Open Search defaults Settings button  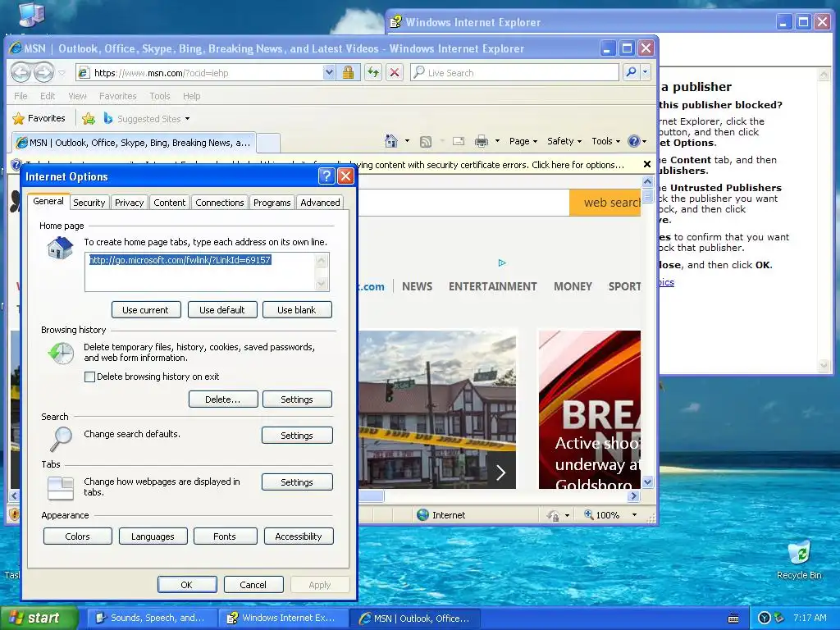point(297,435)
